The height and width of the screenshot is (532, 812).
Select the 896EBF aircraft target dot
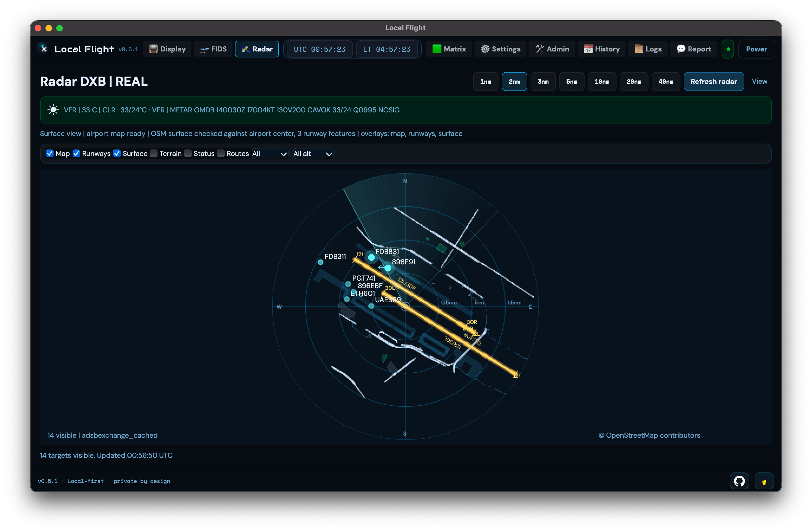point(353,292)
